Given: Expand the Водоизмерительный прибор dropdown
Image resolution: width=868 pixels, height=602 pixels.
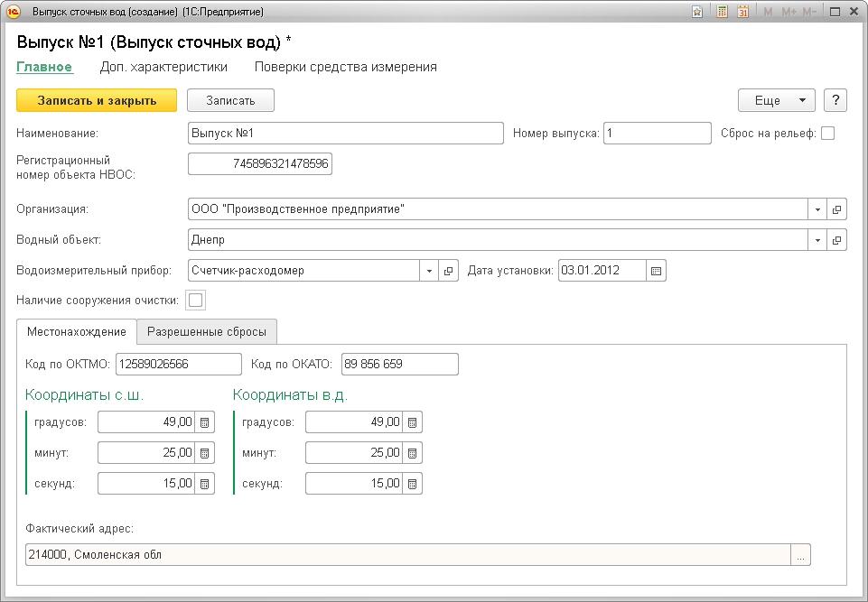Looking at the screenshot, I should (x=429, y=271).
